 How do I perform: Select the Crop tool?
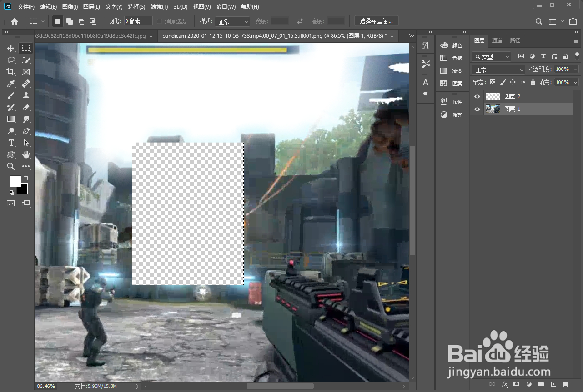pos(11,72)
